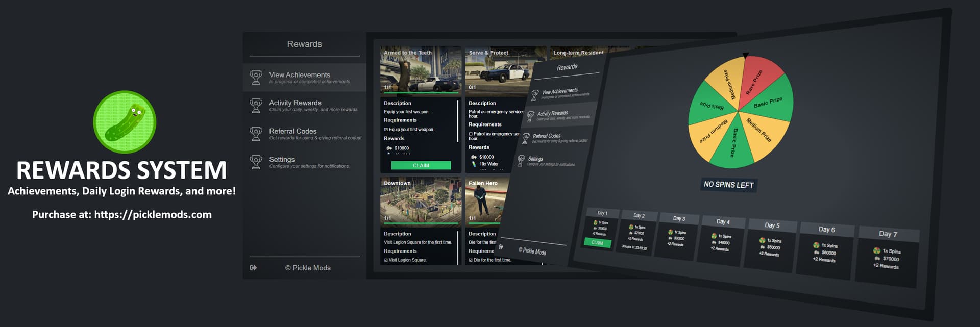The height and width of the screenshot is (327, 980).
Task: Click © Pickle Mods in the tilted window footer
Action: 532,251
